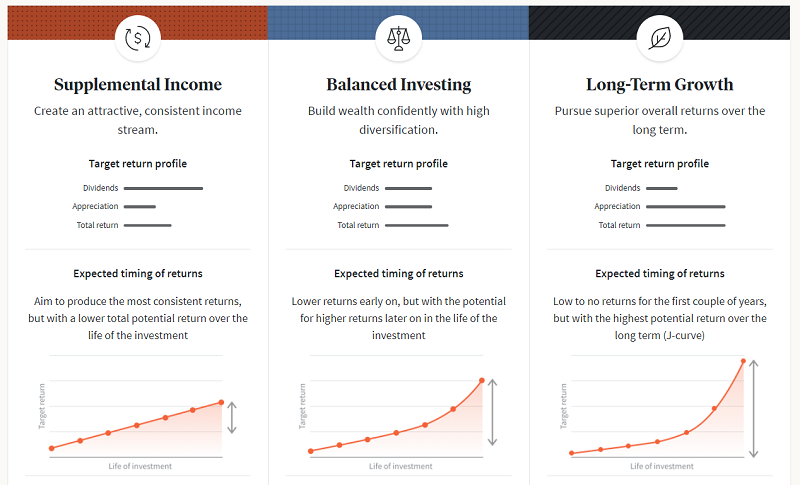Click the Appreciation bar under Long-Term Growth
The image size is (800, 485).
click(x=686, y=207)
